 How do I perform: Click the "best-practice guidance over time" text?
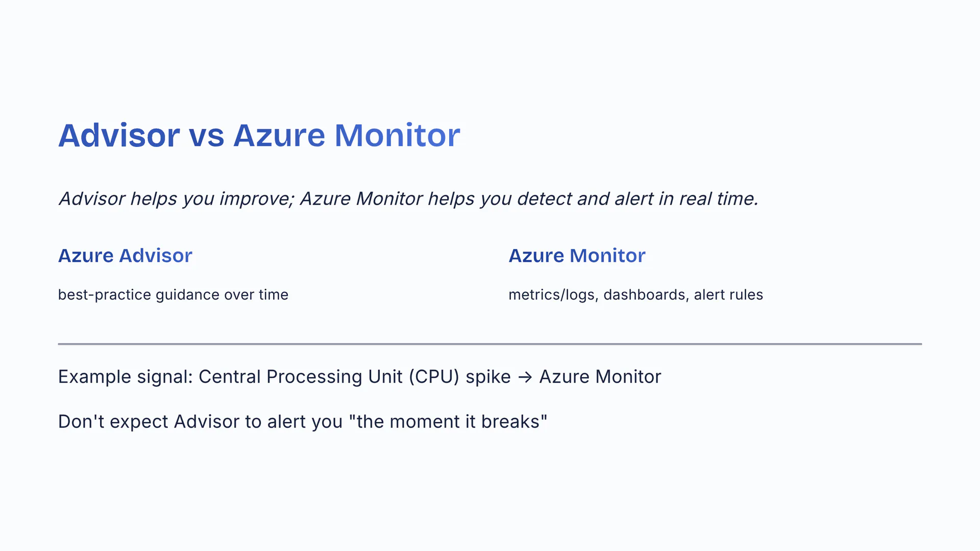(x=173, y=295)
